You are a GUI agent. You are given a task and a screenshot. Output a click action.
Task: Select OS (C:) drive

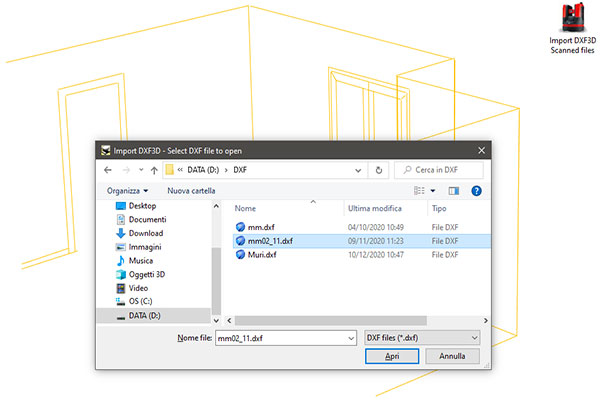point(140,301)
